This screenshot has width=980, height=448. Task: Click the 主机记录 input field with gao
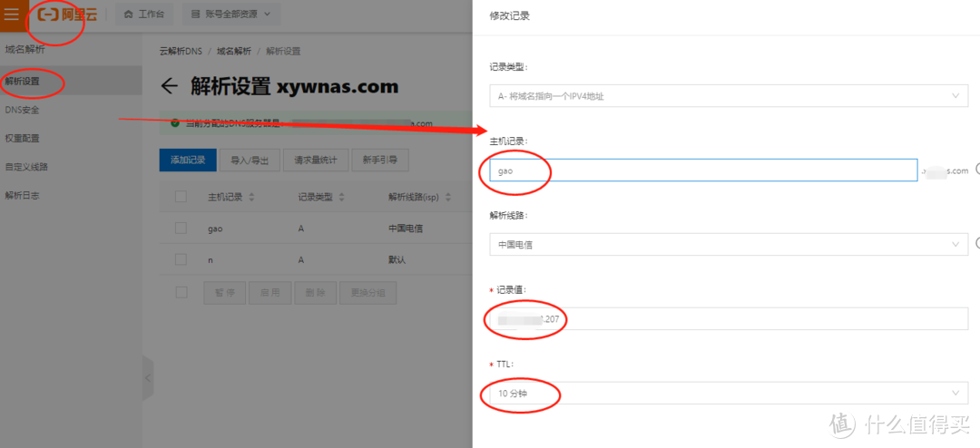tap(703, 170)
